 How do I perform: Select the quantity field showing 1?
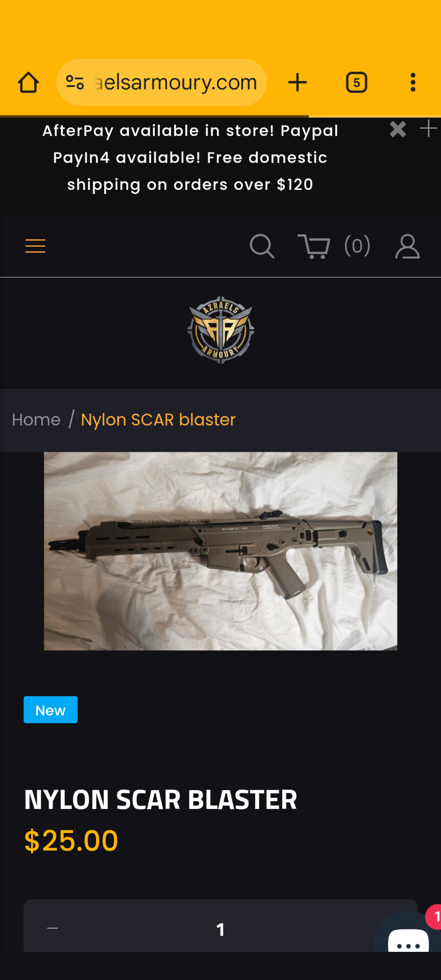[220, 929]
